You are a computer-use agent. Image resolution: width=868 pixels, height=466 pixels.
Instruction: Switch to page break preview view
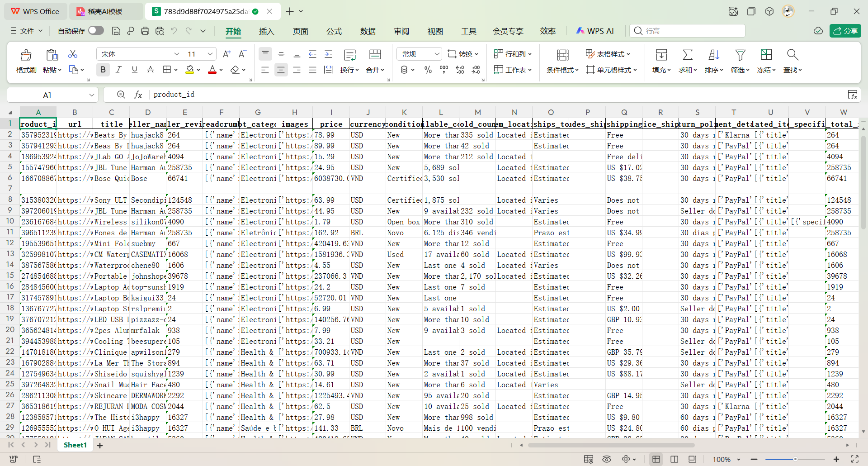(674, 459)
